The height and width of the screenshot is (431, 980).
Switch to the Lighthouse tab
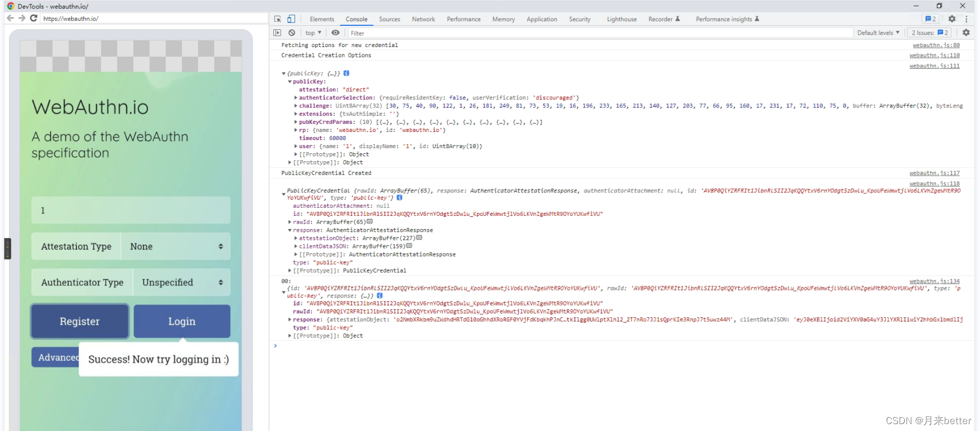click(622, 19)
